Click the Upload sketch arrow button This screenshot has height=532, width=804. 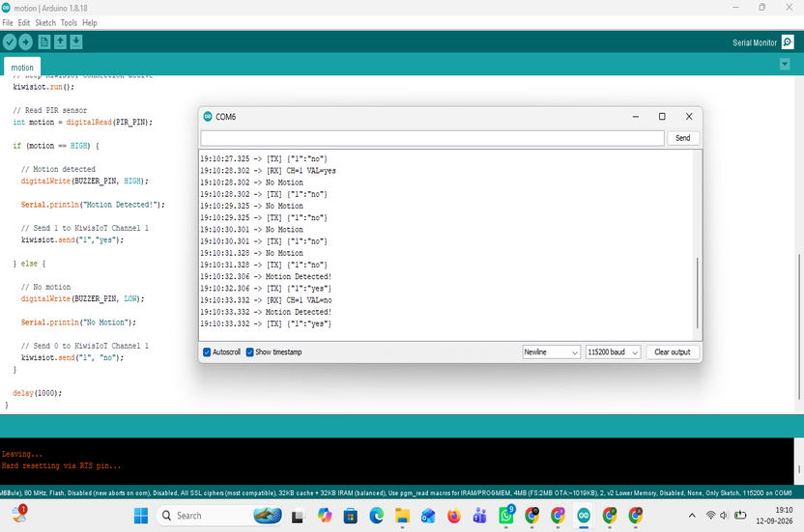point(26,42)
